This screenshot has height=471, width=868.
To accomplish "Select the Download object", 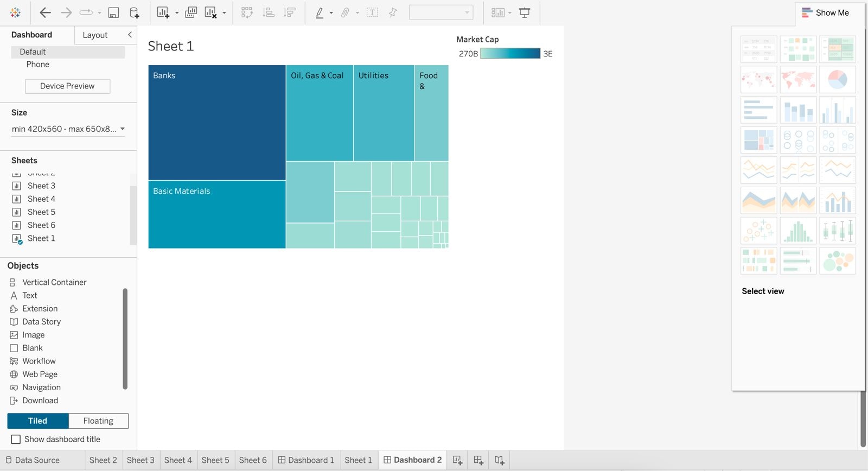I will (x=40, y=401).
